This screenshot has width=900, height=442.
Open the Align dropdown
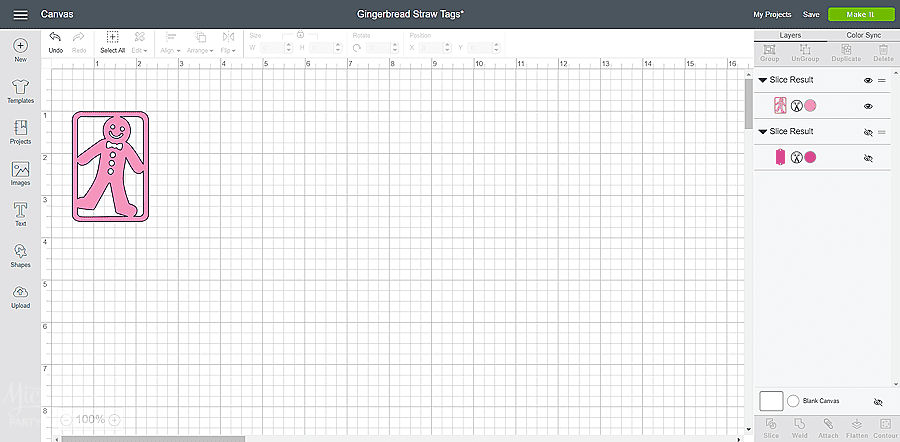[170, 42]
